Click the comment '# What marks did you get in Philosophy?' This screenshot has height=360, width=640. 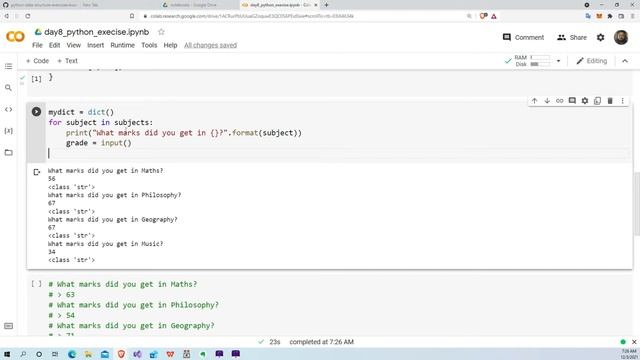click(x=133, y=305)
